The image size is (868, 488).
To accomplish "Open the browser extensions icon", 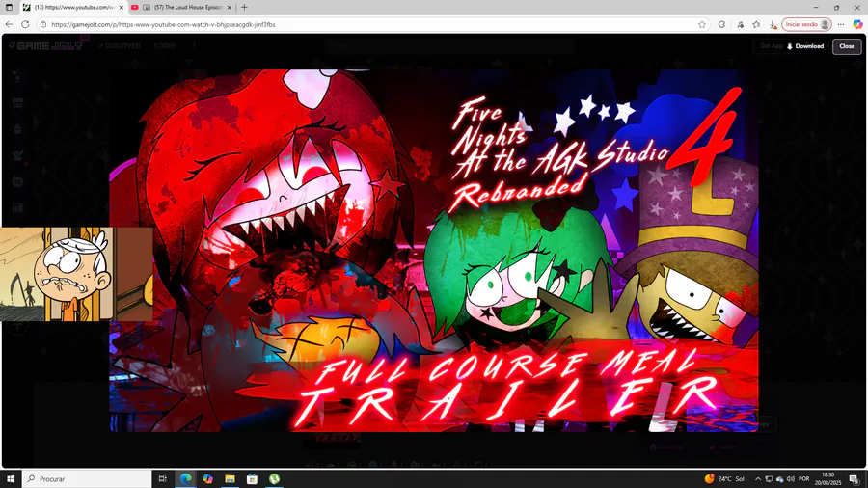I will 740,24.
